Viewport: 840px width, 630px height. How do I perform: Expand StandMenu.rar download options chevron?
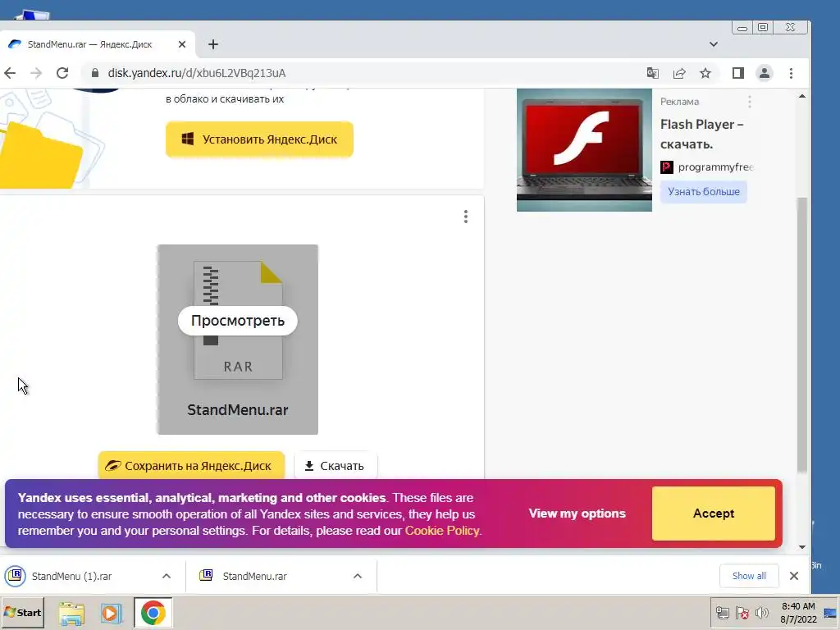point(358,577)
